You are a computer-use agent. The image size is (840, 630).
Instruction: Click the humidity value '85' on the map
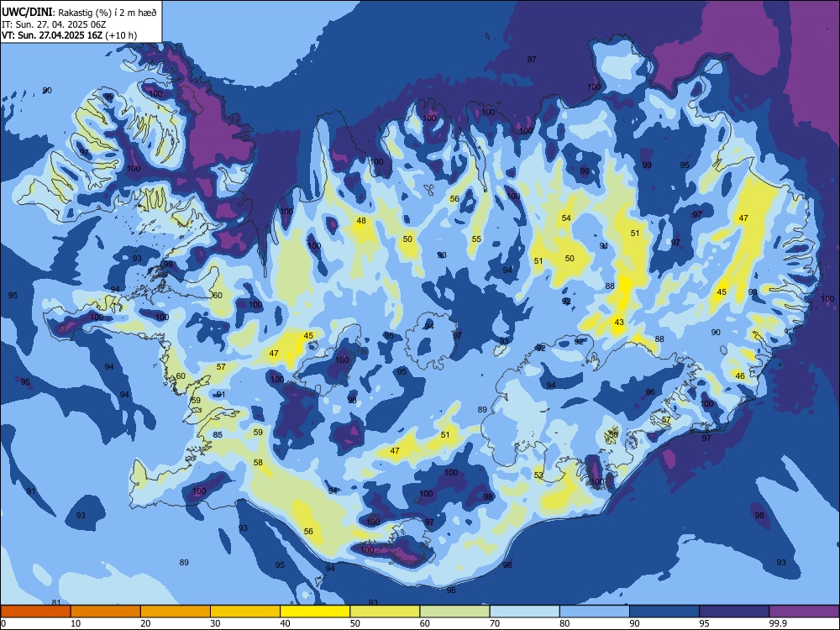[218, 434]
